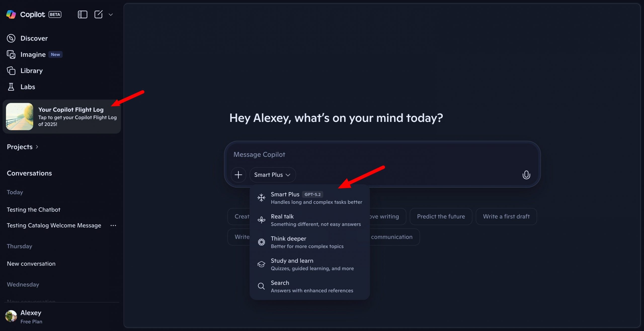Click the new chat compose icon
This screenshot has height=331, width=644.
98,15
